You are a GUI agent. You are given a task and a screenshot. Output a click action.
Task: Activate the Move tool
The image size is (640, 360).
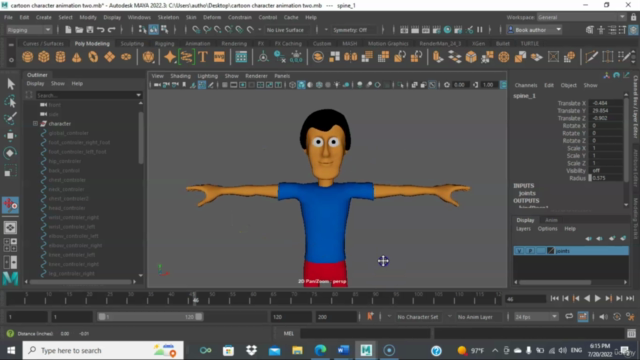(10, 135)
